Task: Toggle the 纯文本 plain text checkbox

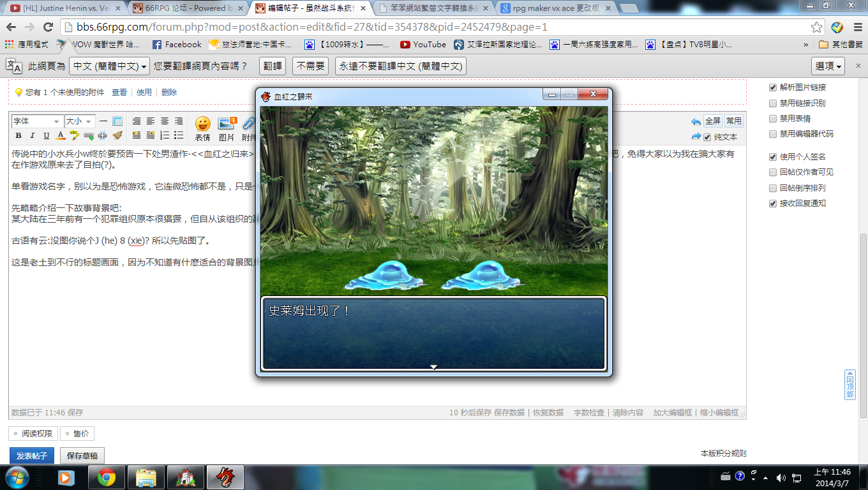Action: (707, 137)
